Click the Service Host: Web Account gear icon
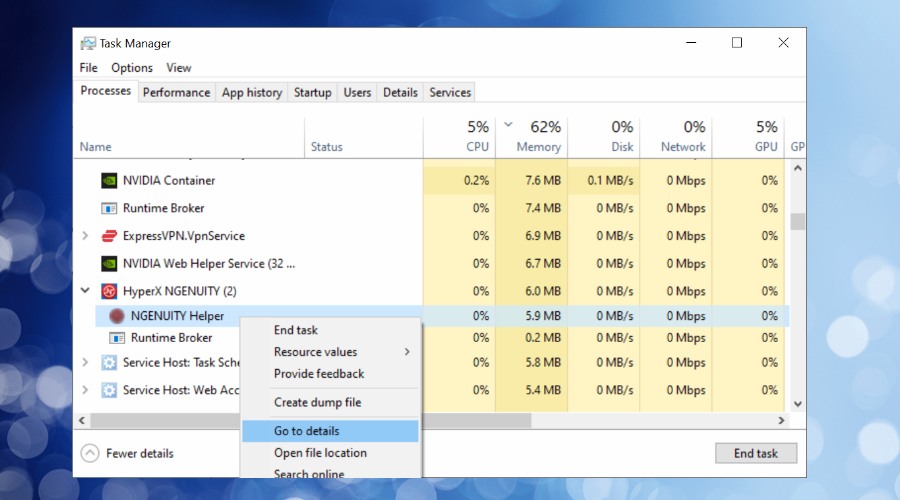900x500 pixels. pos(109,390)
